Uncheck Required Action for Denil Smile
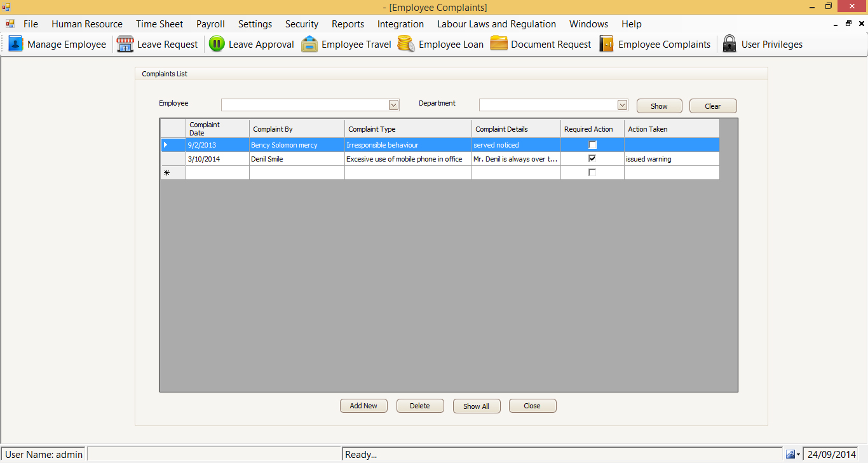Screen dimensions: 868x463 point(592,159)
